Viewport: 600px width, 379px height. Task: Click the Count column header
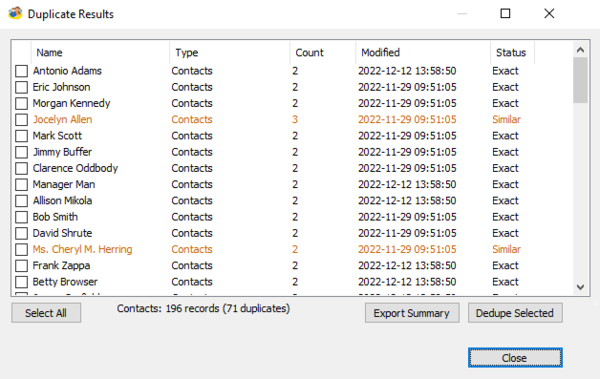(323, 52)
